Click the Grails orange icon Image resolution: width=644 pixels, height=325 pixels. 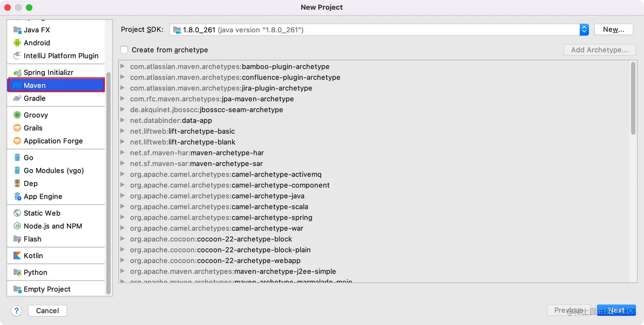tap(17, 128)
